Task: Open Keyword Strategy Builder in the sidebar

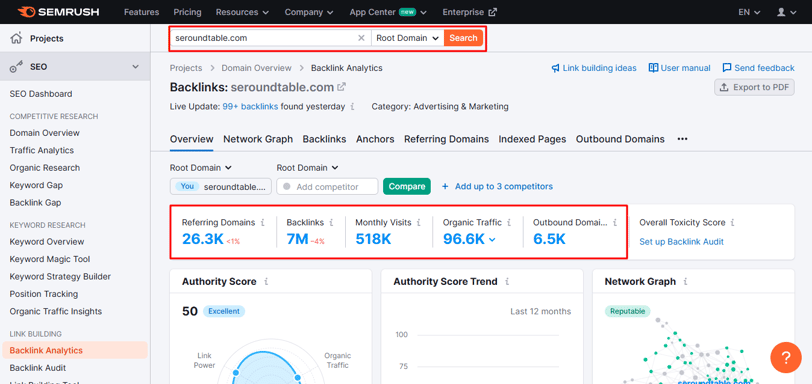Action: 60,277
